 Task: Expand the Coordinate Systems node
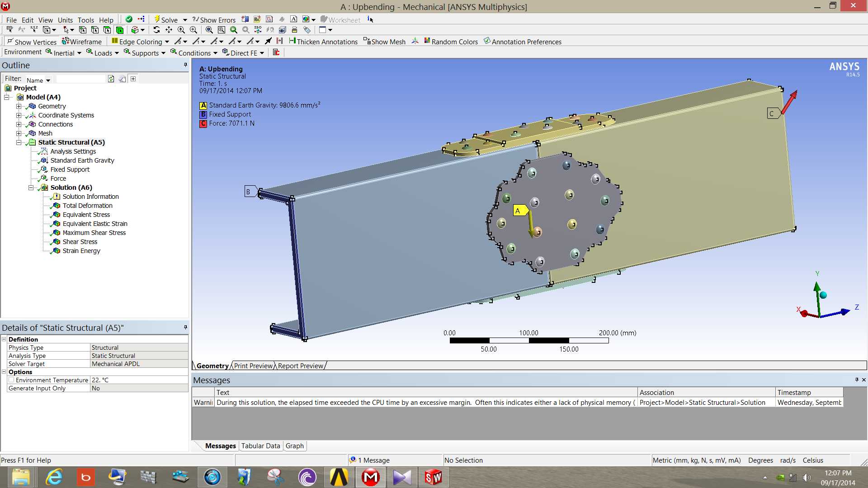[x=19, y=115]
